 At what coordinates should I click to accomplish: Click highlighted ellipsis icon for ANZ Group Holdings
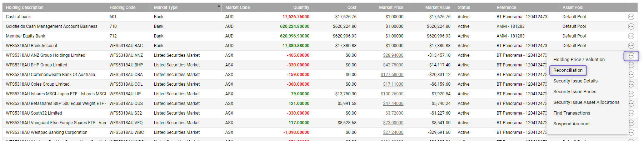(631, 56)
